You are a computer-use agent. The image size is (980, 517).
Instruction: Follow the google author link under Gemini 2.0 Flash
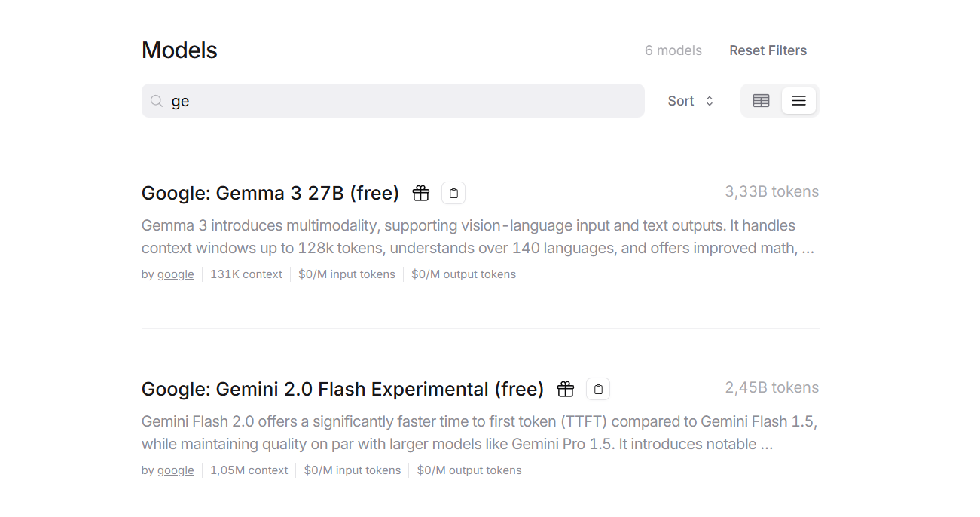coord(176,470)
